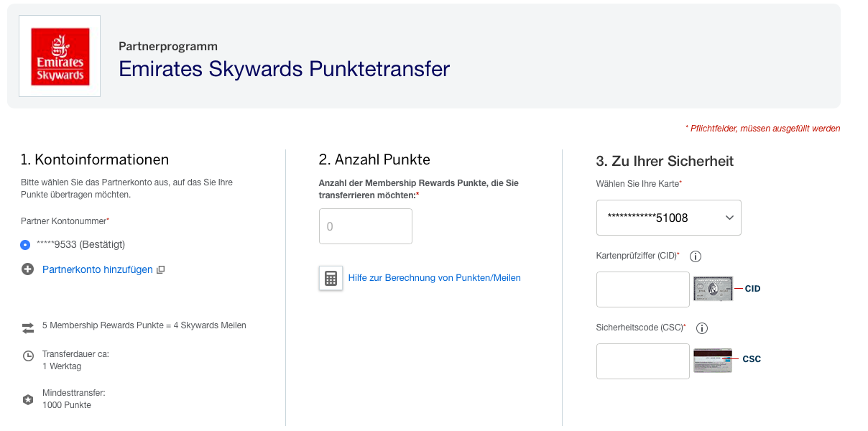Open the Partnerkonto hinzufügen link
This screenshot has height=431, width=868.
coord(98,269)
